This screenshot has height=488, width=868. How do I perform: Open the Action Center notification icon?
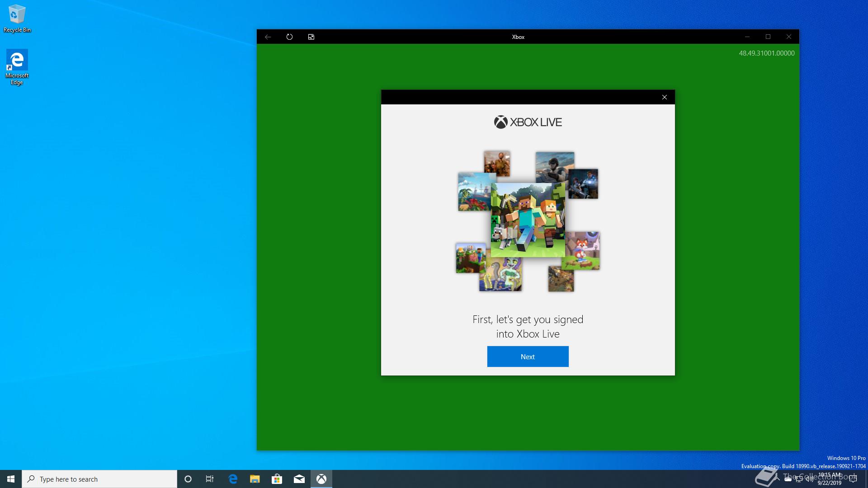(x=853, y=479)
